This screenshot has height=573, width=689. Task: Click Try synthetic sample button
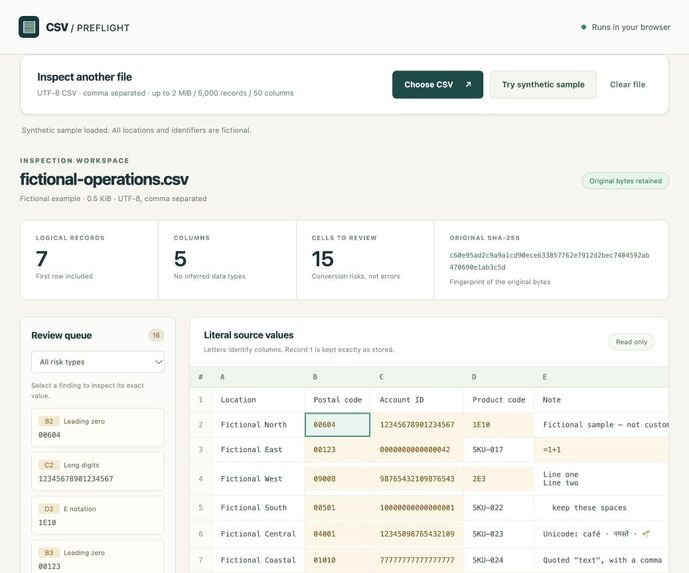(543, 84)
